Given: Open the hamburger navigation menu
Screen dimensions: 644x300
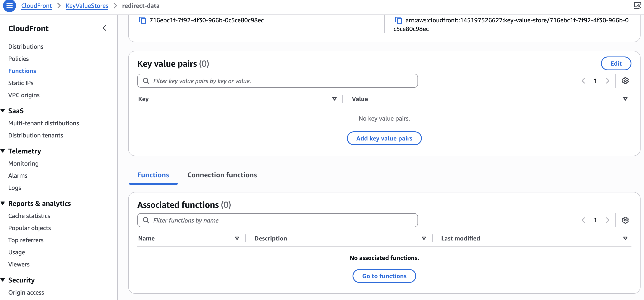Looking at the screenshot, I should pyautogui.click(x=9, y=5).
